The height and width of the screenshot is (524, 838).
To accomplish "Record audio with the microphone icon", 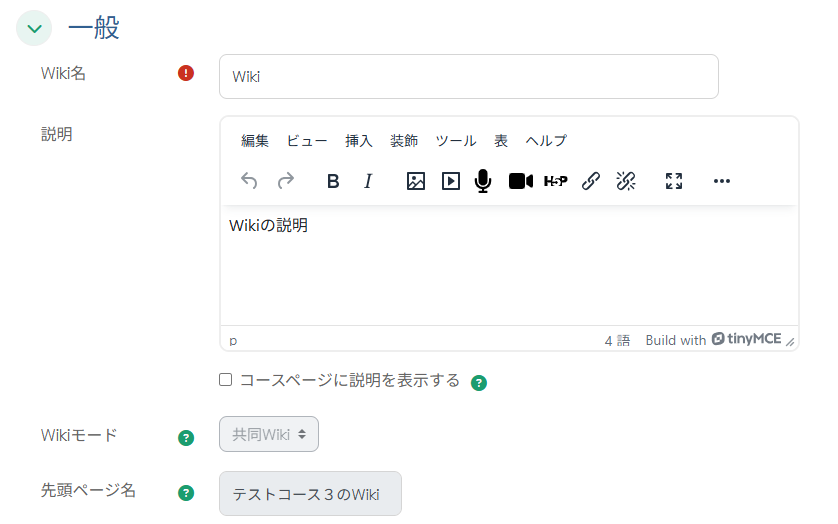I will (483, 181).
